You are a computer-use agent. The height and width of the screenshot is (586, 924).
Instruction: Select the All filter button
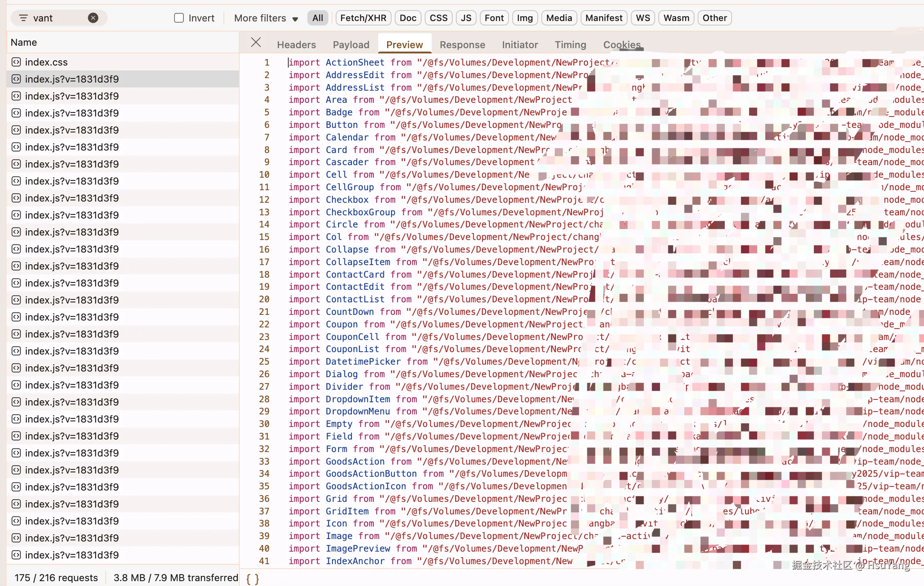[317, 18]
